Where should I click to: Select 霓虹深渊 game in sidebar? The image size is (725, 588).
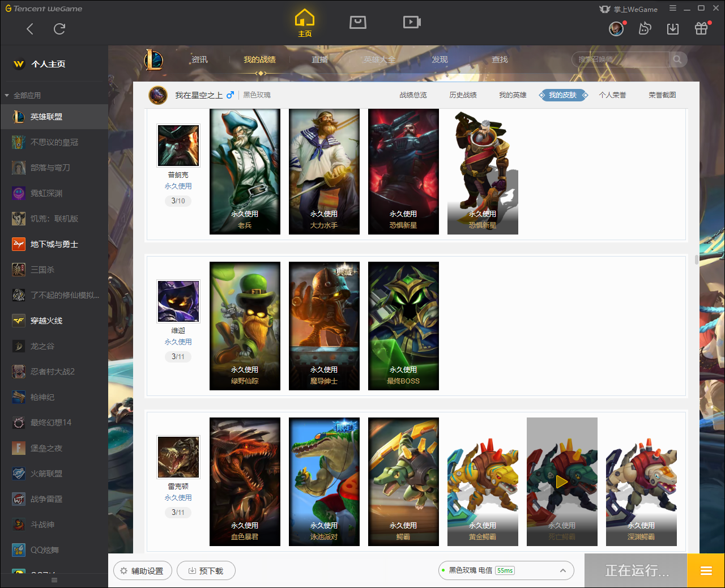(54, 193)
